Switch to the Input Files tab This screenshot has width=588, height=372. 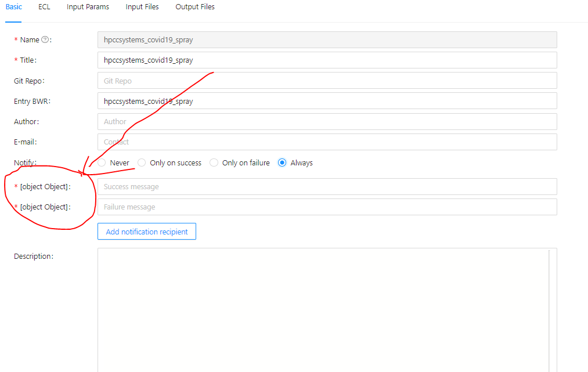(142, 7)
